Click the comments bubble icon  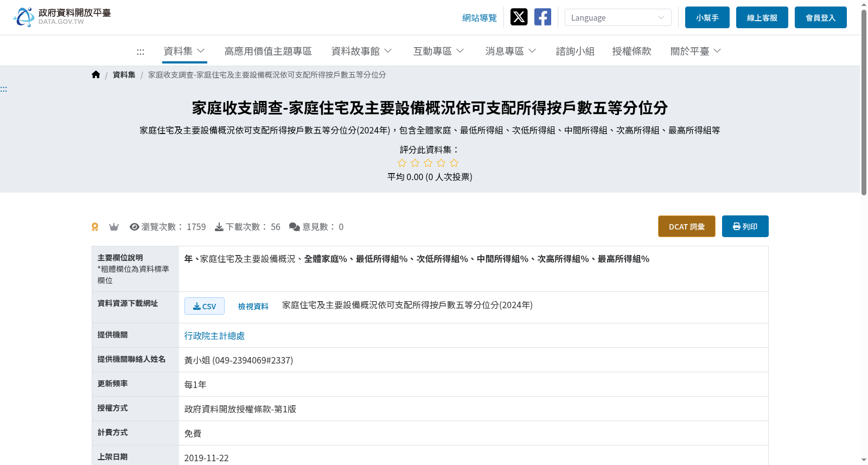[x=295, y=227]
